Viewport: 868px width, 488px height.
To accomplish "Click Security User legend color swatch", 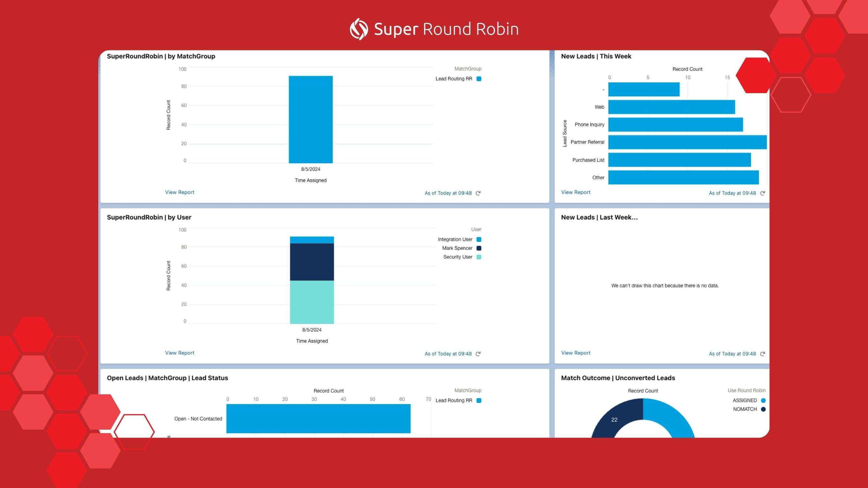I will (x=479, y=257).
